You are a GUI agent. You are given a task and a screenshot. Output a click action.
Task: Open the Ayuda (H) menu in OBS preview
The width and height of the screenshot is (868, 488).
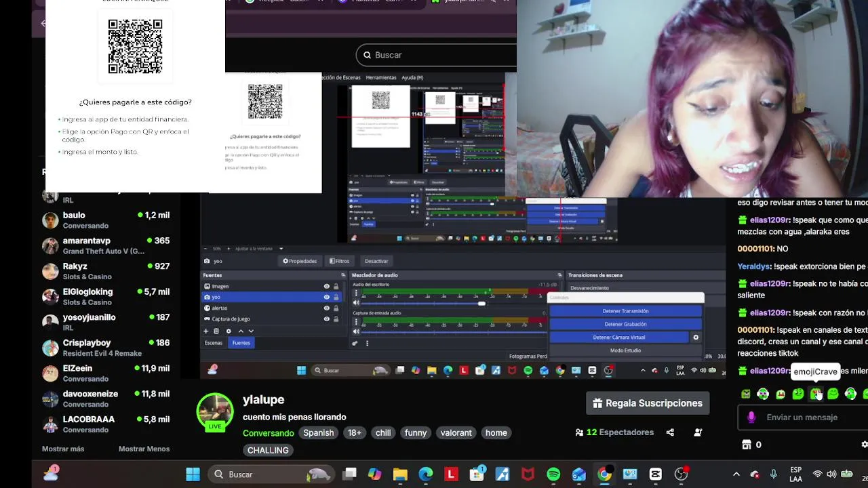pyautogui.click(x=412, y=78)
